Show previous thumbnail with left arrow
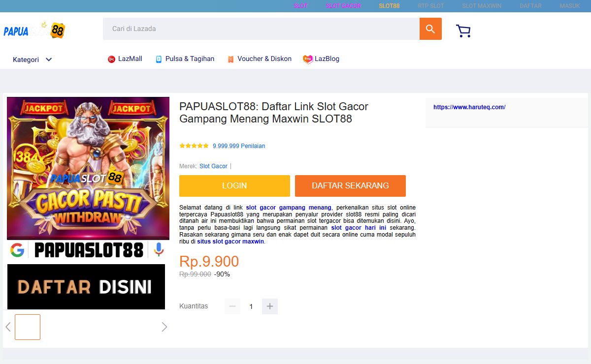 pyautogui.click(x=8, y=327)
